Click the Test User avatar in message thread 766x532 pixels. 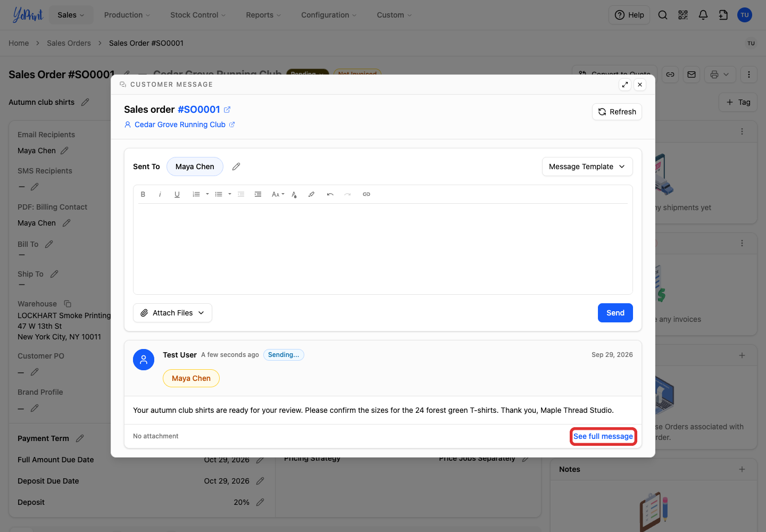click(144, 360)
